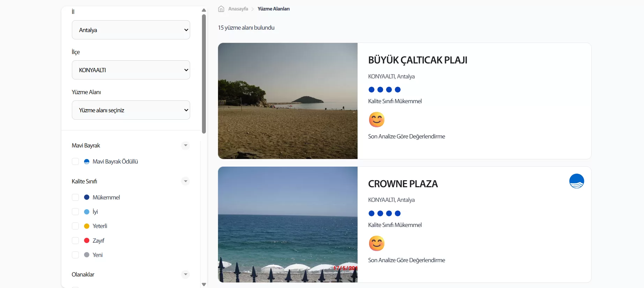Click the sidebar scrollbar thumb

point(204,74)
